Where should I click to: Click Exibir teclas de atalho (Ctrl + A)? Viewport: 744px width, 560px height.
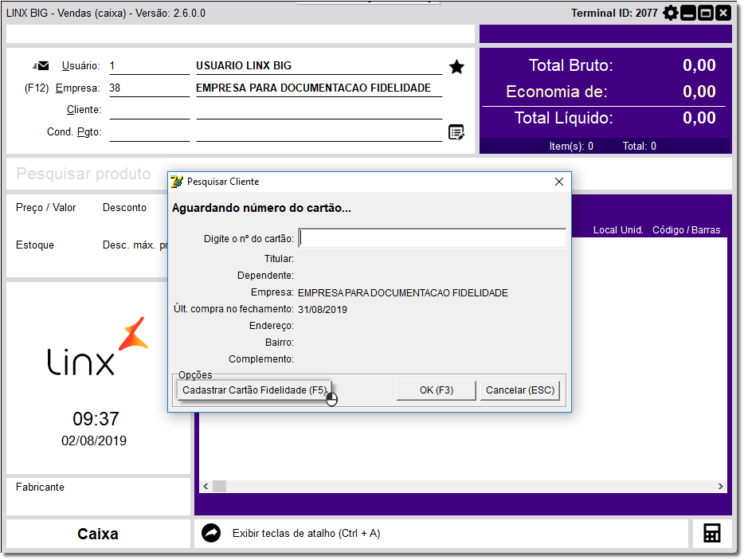(x=306, y=534)
